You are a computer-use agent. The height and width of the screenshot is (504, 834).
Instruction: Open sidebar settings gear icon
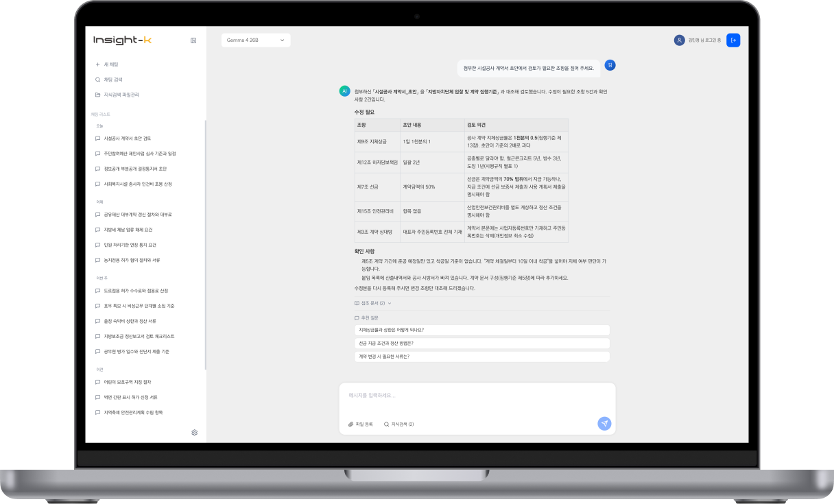tap(195, 433)
